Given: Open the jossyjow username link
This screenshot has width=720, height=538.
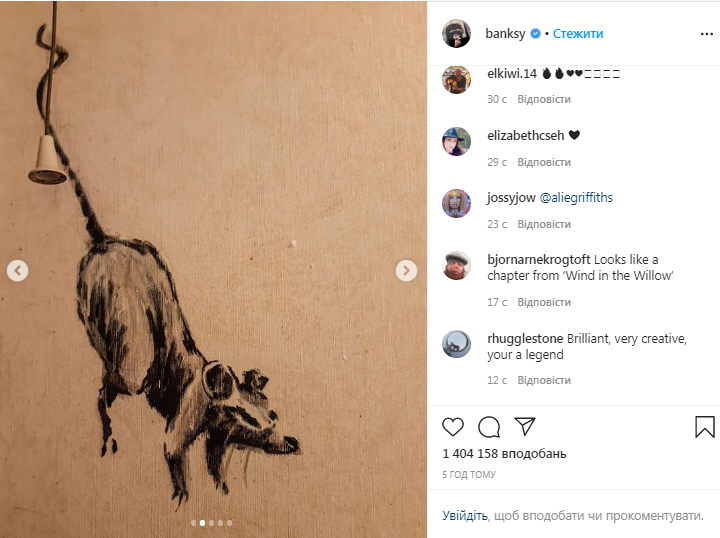Looking at the screenshot, I should tap(511, 198).
